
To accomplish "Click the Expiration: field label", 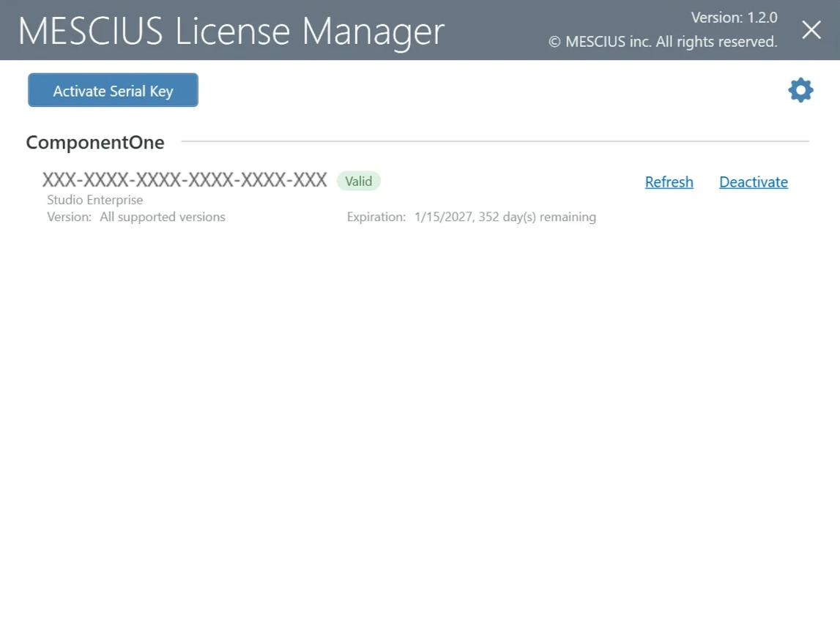I will coord(376,217).
